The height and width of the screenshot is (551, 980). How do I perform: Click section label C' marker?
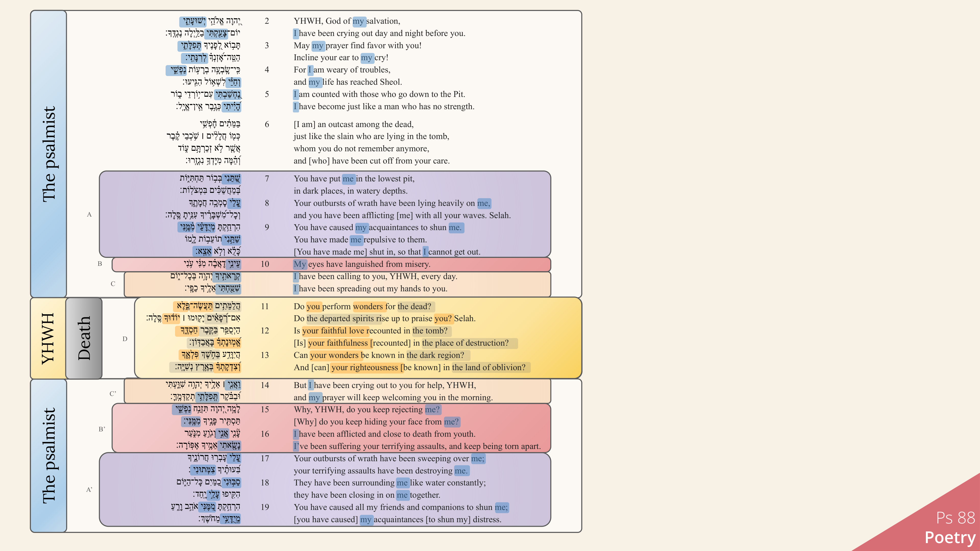pos(113,394)
